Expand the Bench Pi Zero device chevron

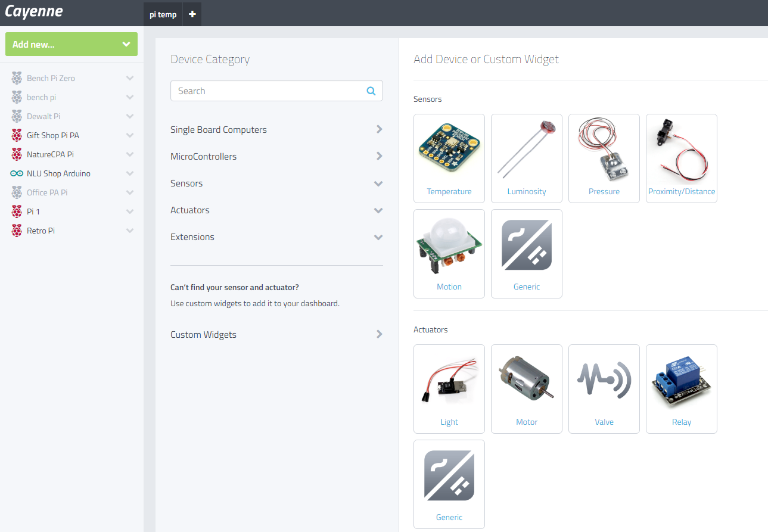click(x=130, y=78)
